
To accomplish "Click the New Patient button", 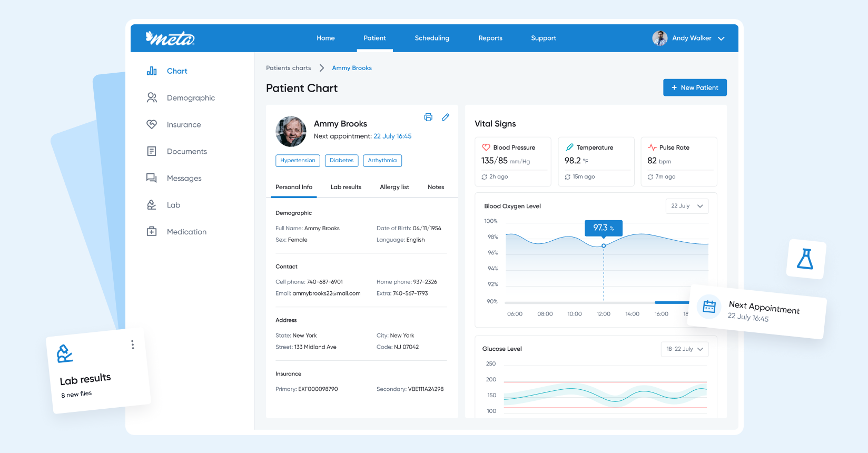I will 695,87.
